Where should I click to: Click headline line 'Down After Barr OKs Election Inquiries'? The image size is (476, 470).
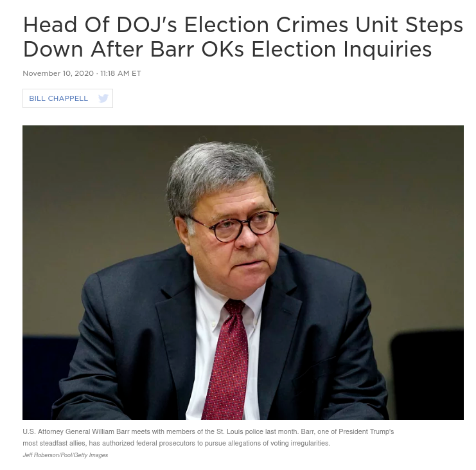(227, 50)
